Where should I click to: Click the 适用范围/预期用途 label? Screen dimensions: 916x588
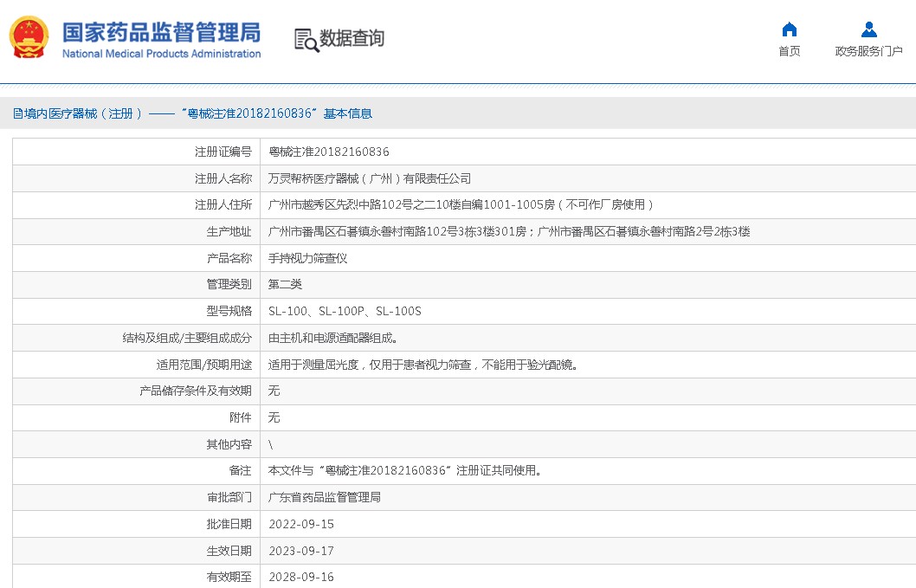pos(203,365)
